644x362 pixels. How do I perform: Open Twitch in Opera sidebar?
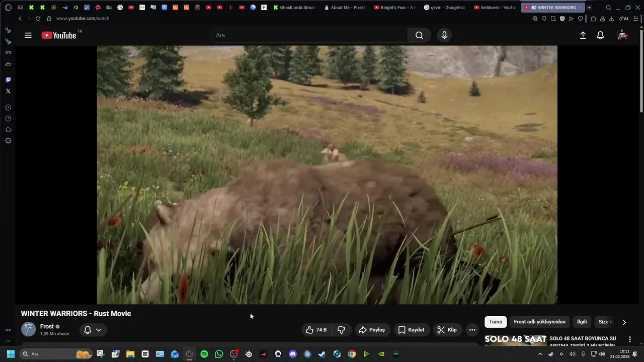8,80
